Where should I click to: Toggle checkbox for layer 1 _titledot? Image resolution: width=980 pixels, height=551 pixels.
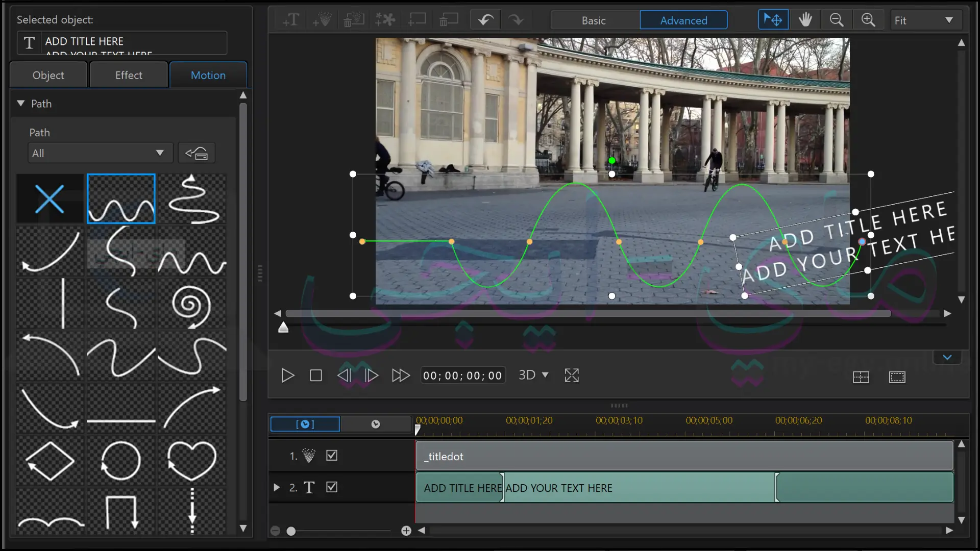[x=331, y=456]
